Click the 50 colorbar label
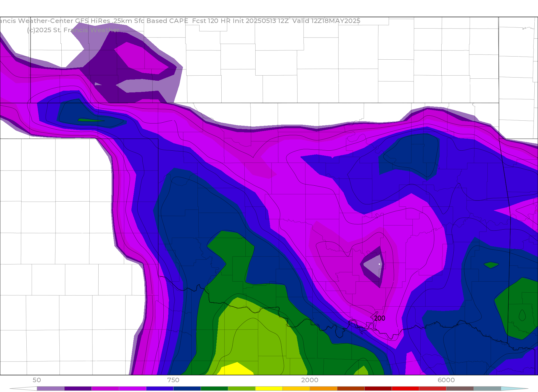 click(x=37, y=380)
